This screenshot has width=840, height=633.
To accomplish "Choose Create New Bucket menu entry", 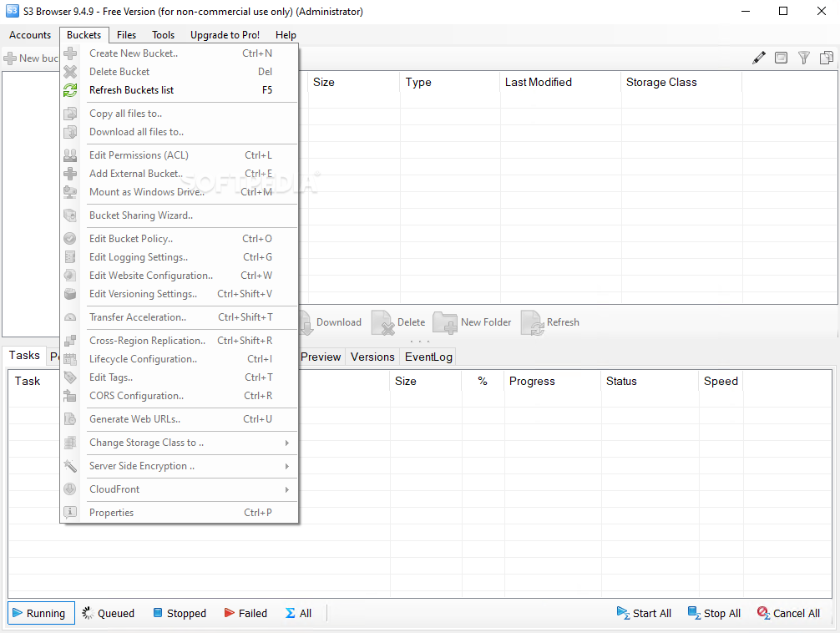I will pos(180,53).
